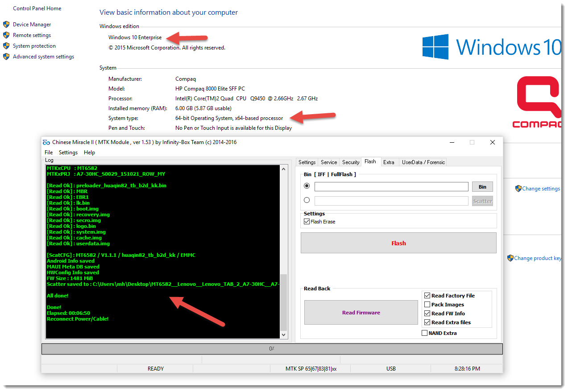Click the Windows 10 logo

(491, 47)
